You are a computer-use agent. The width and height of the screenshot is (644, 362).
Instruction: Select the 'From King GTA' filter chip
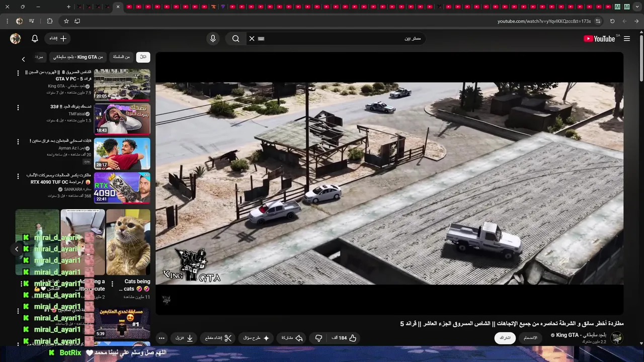(78, 57)
